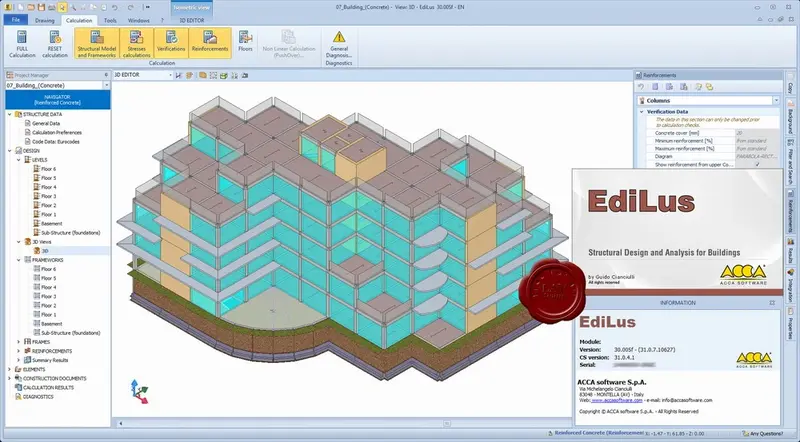Click the horizontal scrollbar thumb below 3D view

(446, 424)
